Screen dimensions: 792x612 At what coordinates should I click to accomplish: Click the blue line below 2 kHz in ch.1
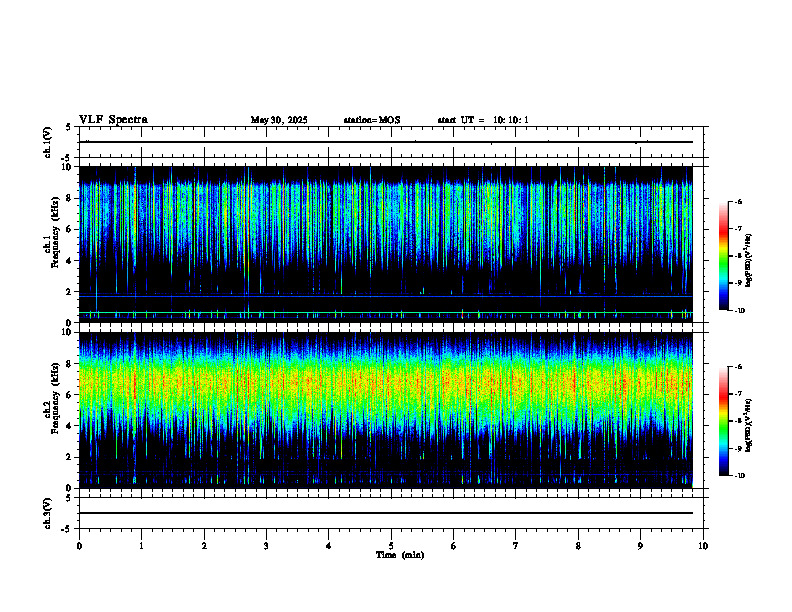[x=385, y=296]
